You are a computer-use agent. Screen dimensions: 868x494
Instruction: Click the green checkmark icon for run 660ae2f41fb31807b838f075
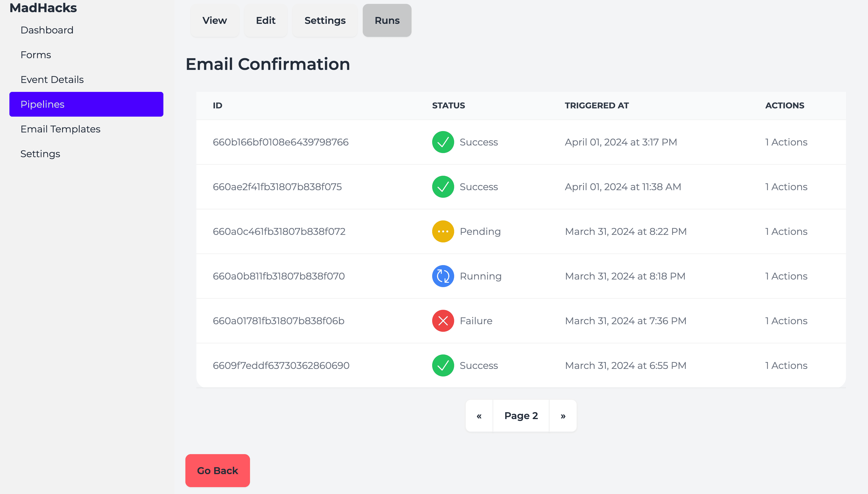[x=443, y=187]
